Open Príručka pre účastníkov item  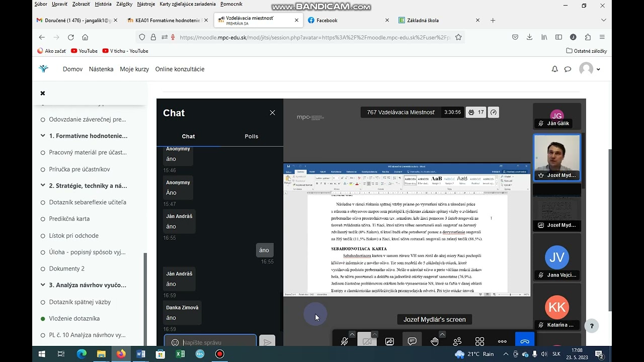pyautogui.click(x=79, y=169)
